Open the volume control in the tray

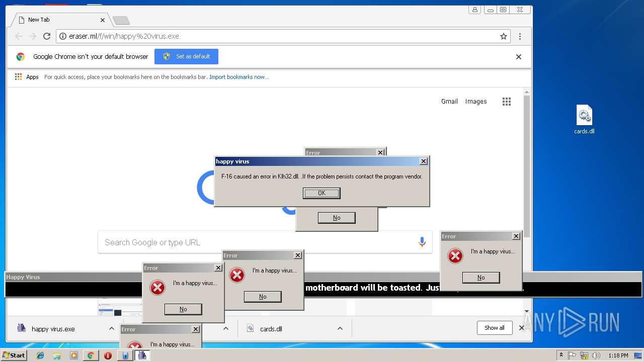pos(596,355)
